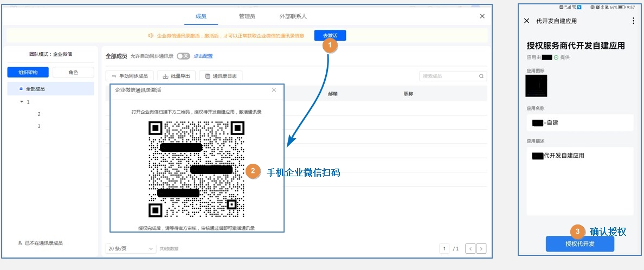Click the magnifier icon in member search
644x270 pixels.
tap(481, 76)
